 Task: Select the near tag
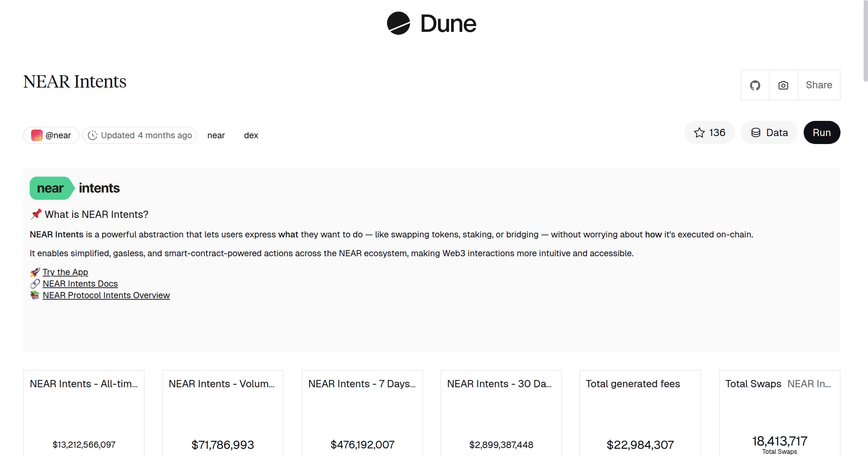(216, 135)
